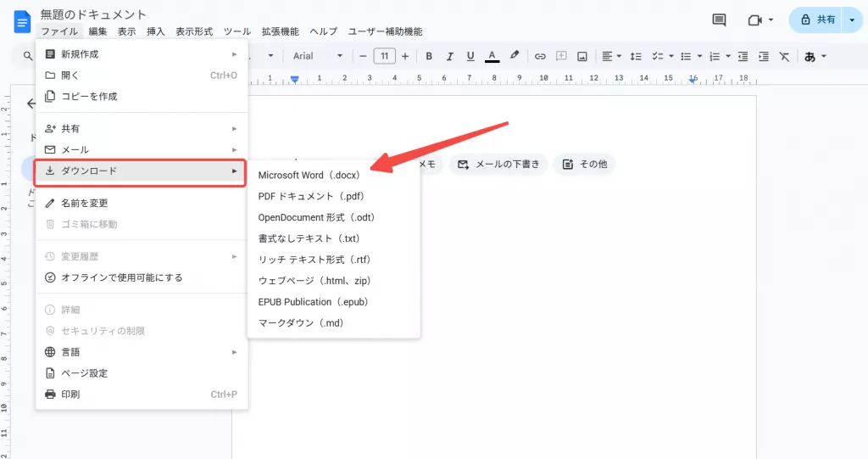Screen dimensions: 868x459
Task: Download as マークダウン (.md)
Action: pyautogui.click(x=334, y=323)
